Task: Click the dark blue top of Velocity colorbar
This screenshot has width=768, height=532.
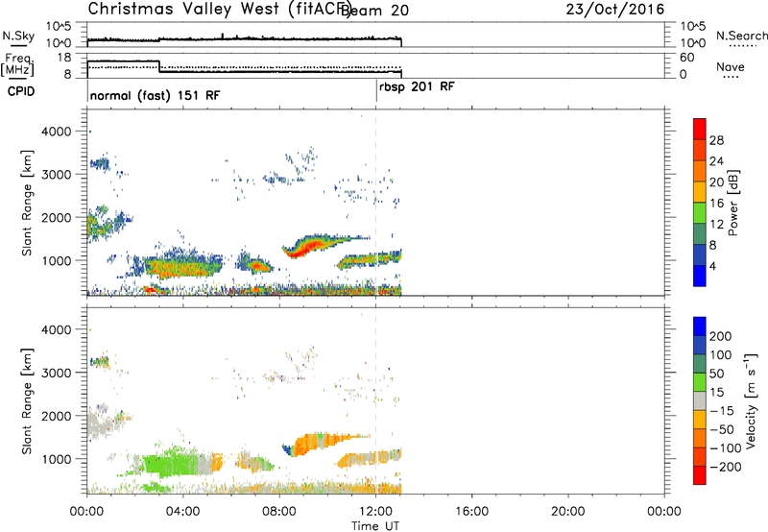Action: click(x=700, y=326)
